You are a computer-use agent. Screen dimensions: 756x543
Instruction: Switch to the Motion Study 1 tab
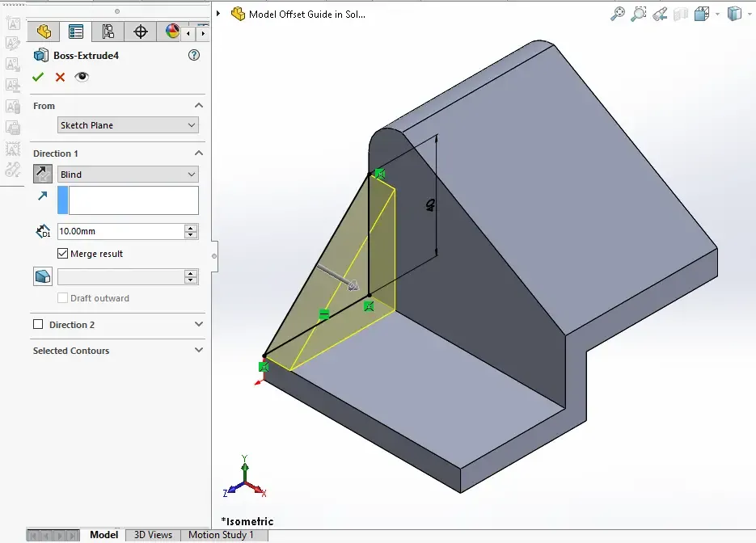pyautogui.click(x=221, y=535)
